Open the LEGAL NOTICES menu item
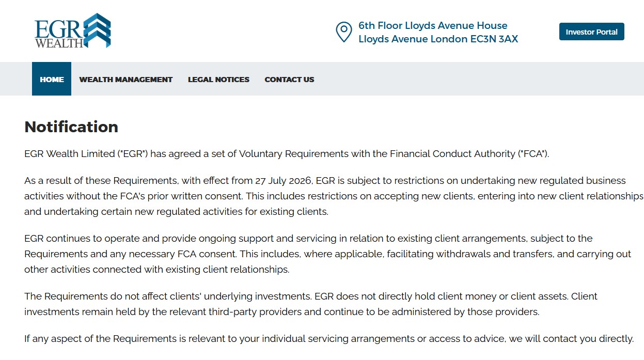644x360 pixels. click(x=218, y=80)
